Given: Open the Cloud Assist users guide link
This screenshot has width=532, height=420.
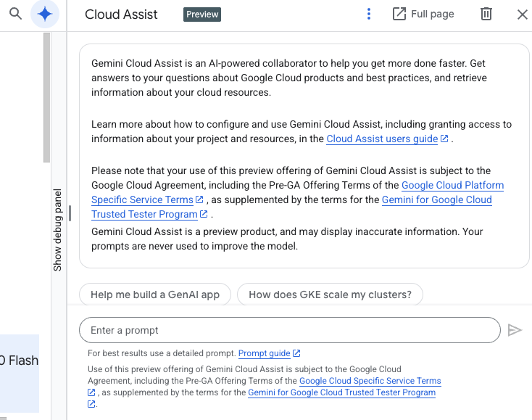Looking at the screenshot, I should (x=382, y=139).
